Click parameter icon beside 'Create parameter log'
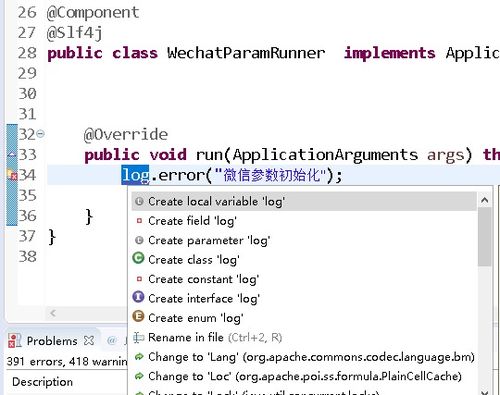Screen dimensions: 500x395 139,240
